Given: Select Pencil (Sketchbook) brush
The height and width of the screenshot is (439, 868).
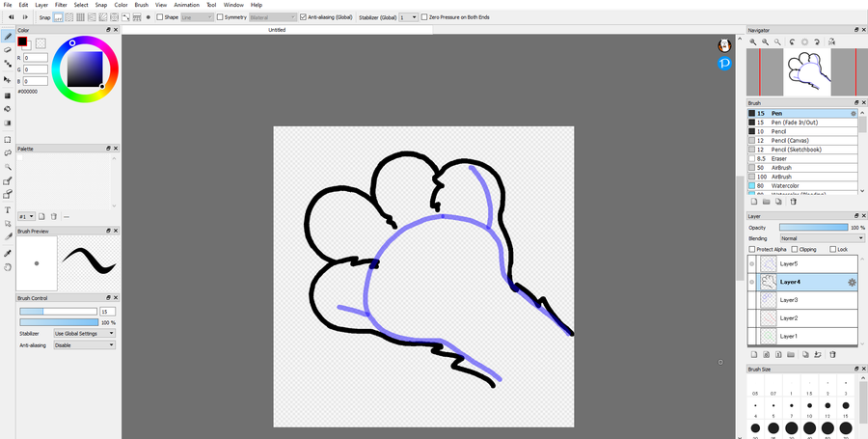Looking at the screenshot, I should click(802, 150).
